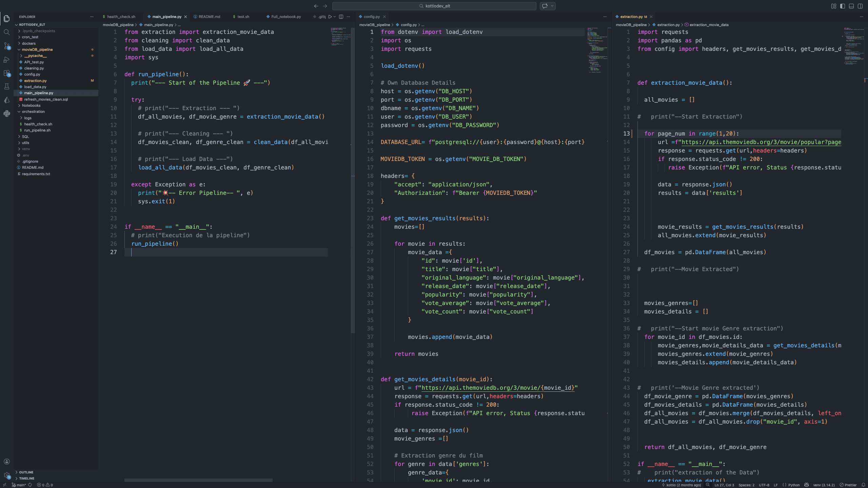
Task: Expand the dockers folder
Action: point(56,43)
